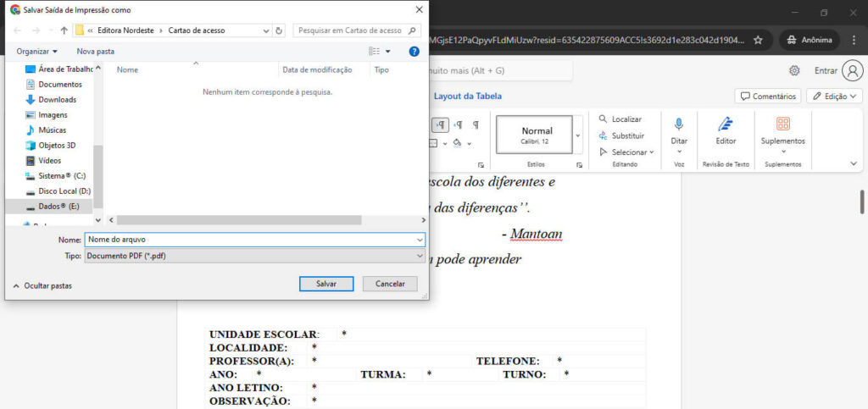Open view options dropdown arrow
868x409 pixels.
coord(387,52)
